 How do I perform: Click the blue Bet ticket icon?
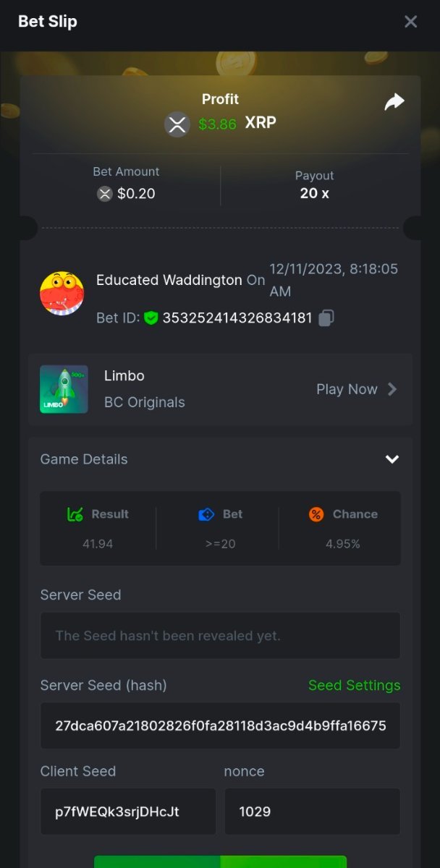coord(206,514)
